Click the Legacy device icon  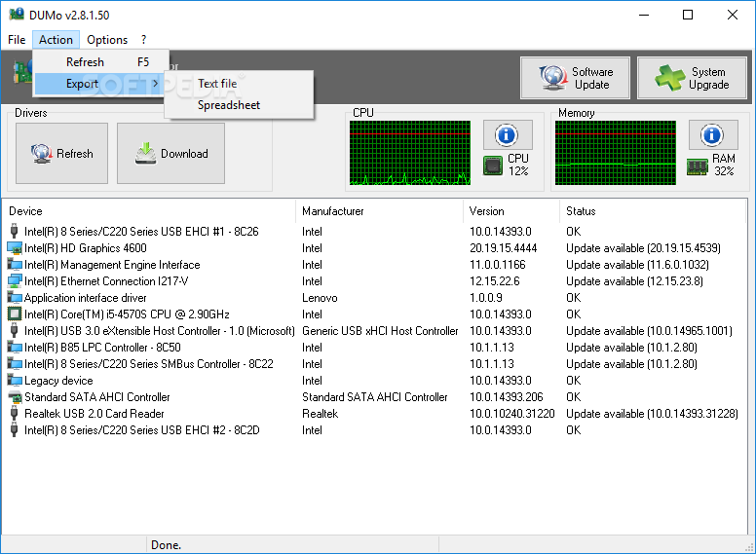pos(15,381)
